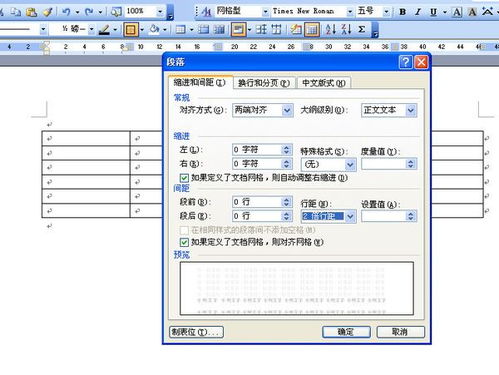Viewport: 499px width, 375px height.
Task: Toggle 如果定义了文档网格，则对齐网格 checkbox
Action: tap(184, 242)
